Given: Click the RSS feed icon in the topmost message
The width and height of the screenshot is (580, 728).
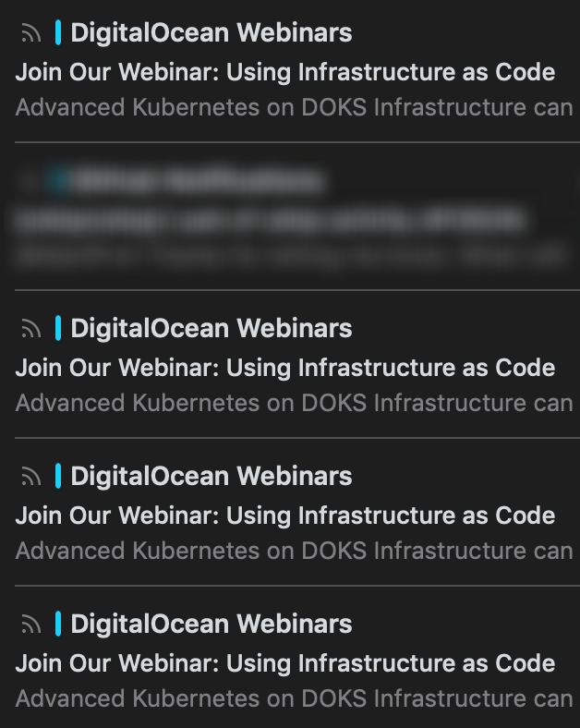Looking at the screenshot, I should (31, 33).
